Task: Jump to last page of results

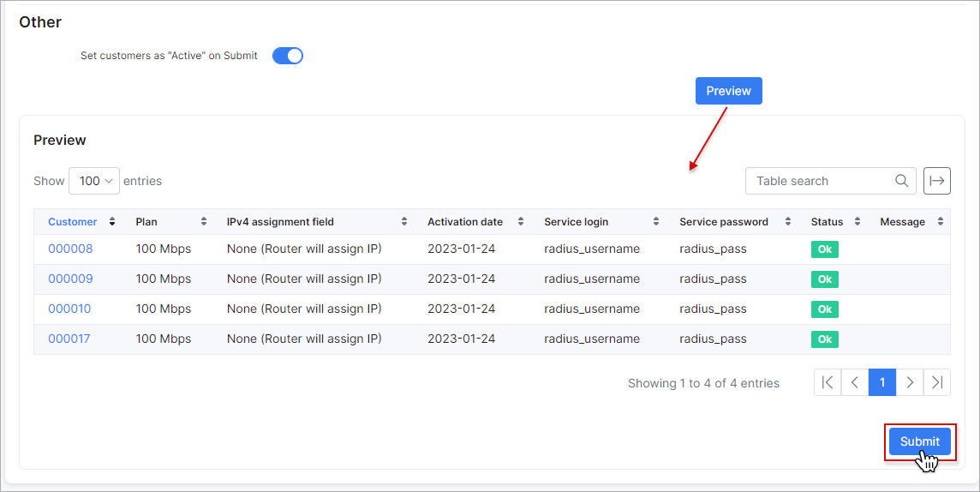Action: (937, 382)
